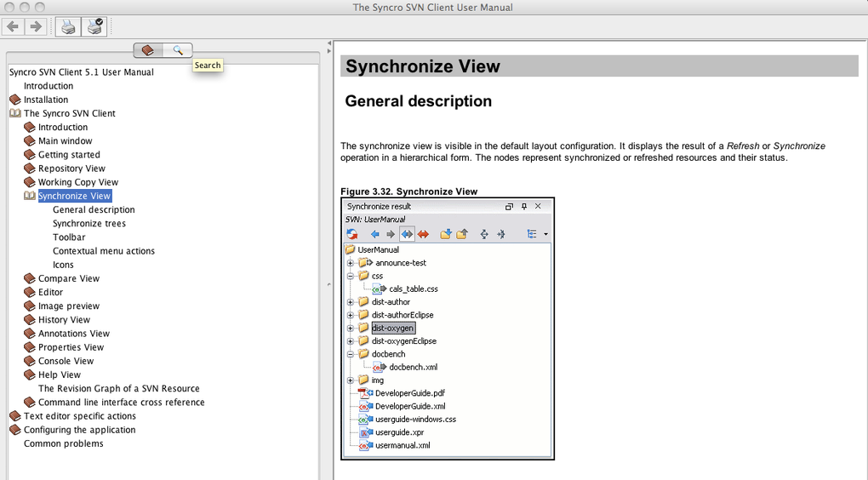Expand the navigation pane with the right splitter arrow

[328, 51]
